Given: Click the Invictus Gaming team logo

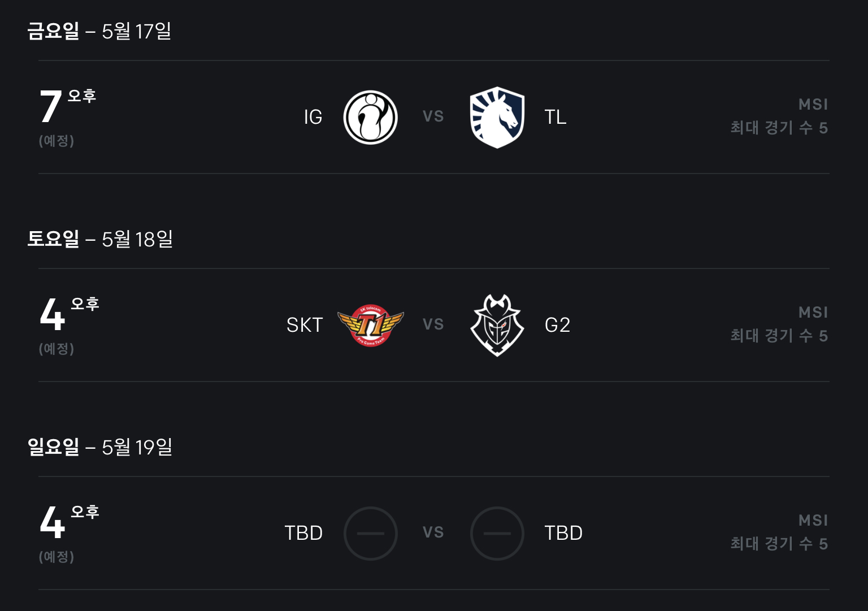Looking at the screenshot, I should click(371, 118).
